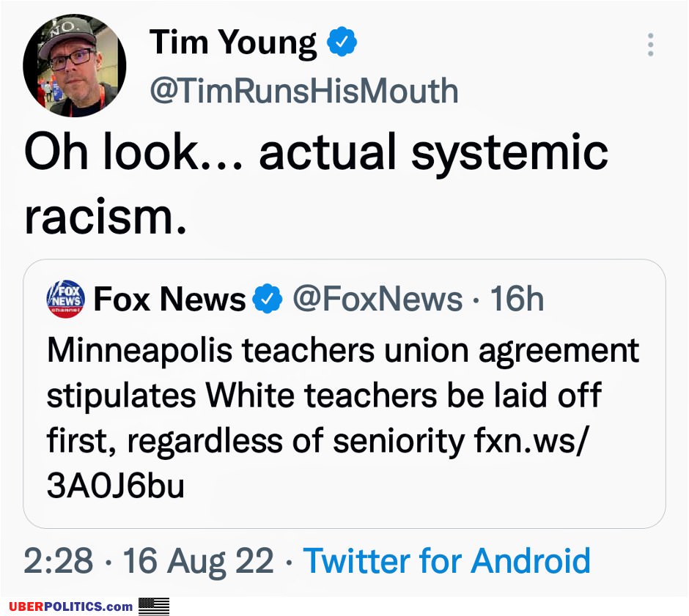Open the @FoxNews handle
689x616 pixels.
tap(377, 299)
